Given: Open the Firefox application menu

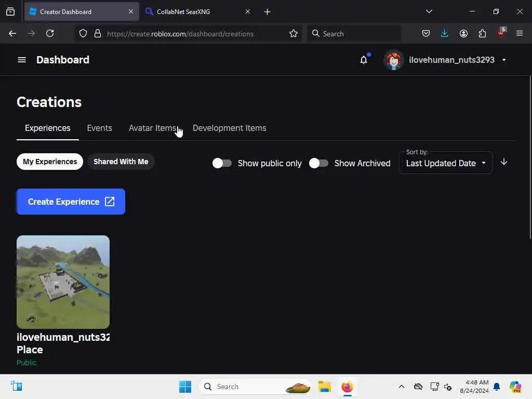Looking at the screenshot, I should click(520, 33).
